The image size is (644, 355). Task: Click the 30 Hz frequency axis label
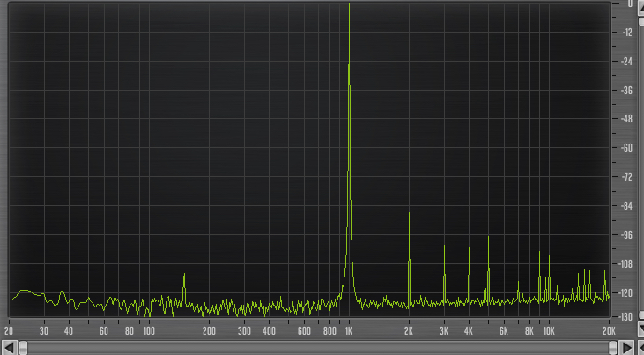(x=44, y=331)
